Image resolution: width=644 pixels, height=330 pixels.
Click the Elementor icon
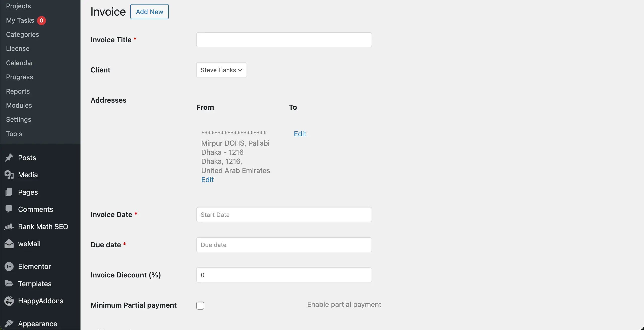point(9,266)
